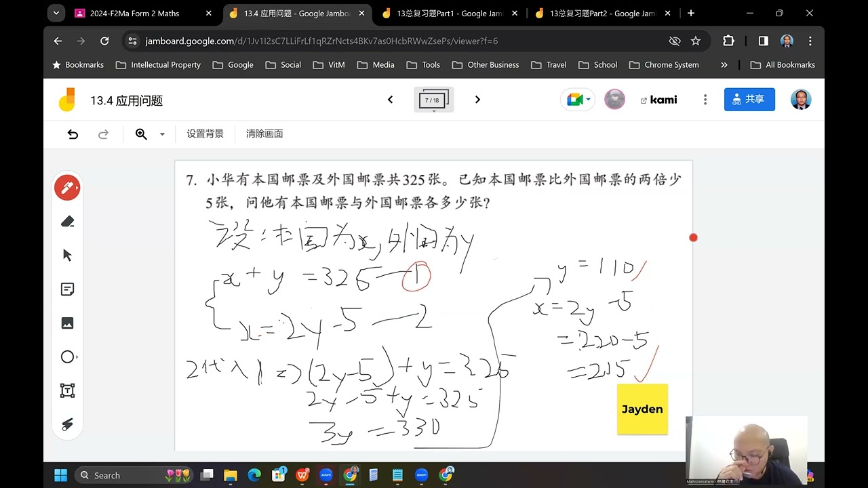This screenshot has height=488, width=868.
Task: Open the Tools bookmark folder
Action: [423, 65]
